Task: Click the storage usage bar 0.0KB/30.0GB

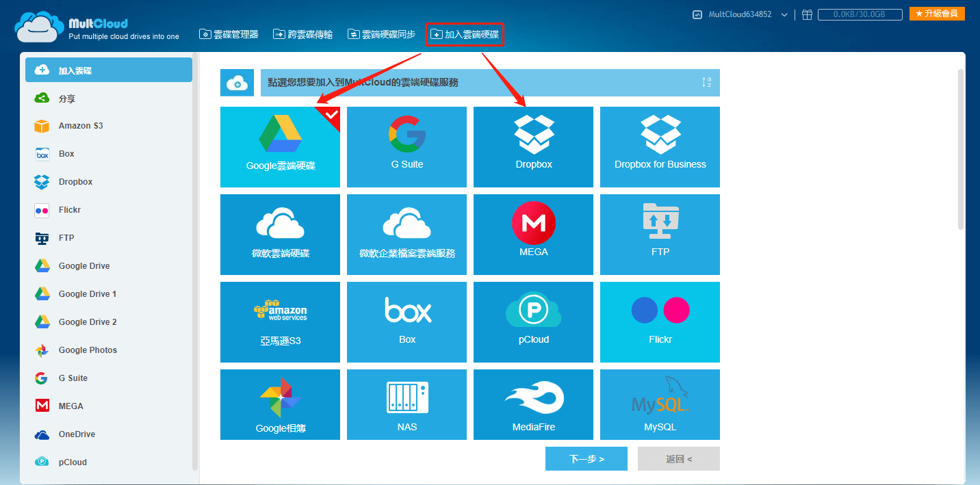Action: click(860, 14)
